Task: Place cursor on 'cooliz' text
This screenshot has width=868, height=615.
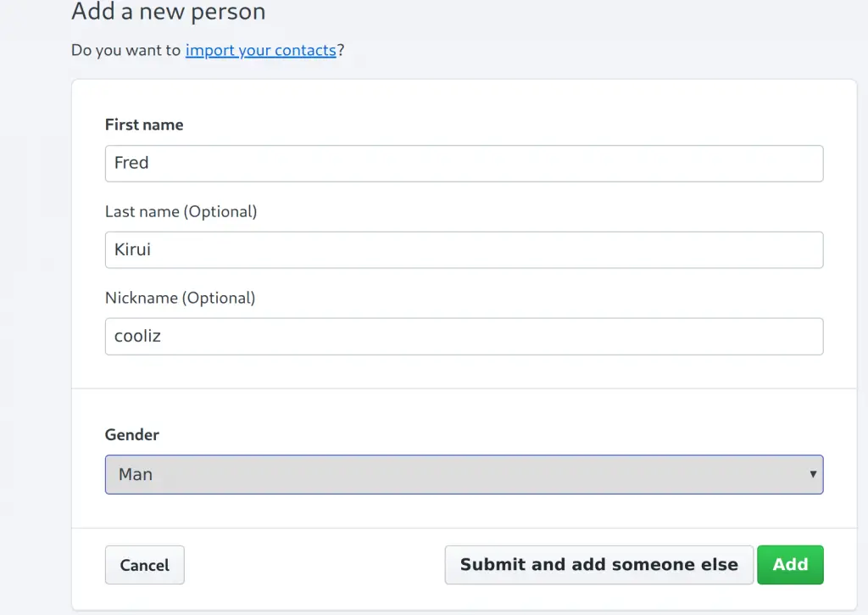Action: [x=137, y=336]
